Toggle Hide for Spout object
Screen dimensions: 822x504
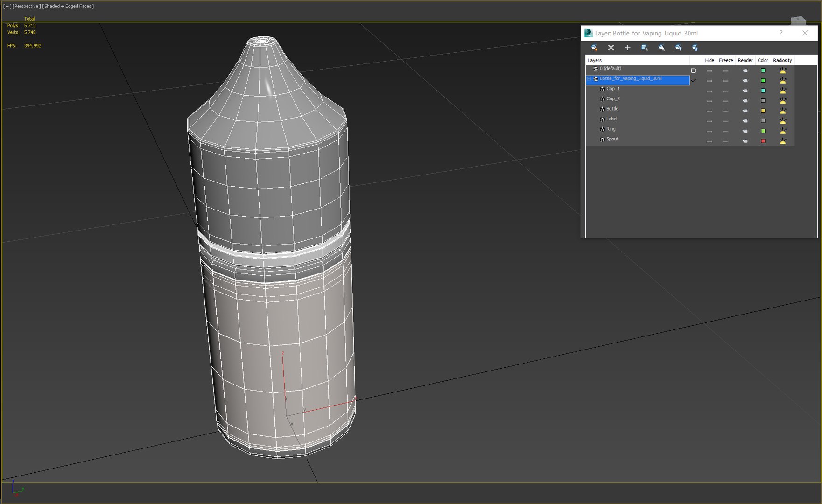(710, 141)
